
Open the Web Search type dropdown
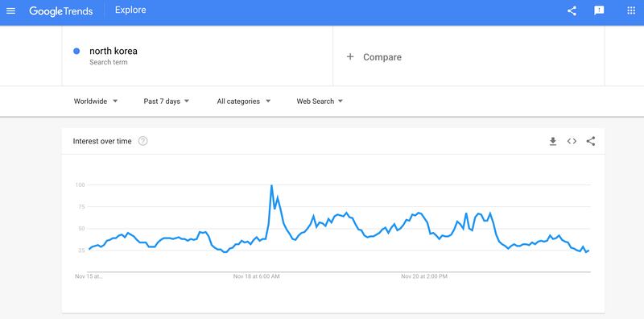click(320, 101)
